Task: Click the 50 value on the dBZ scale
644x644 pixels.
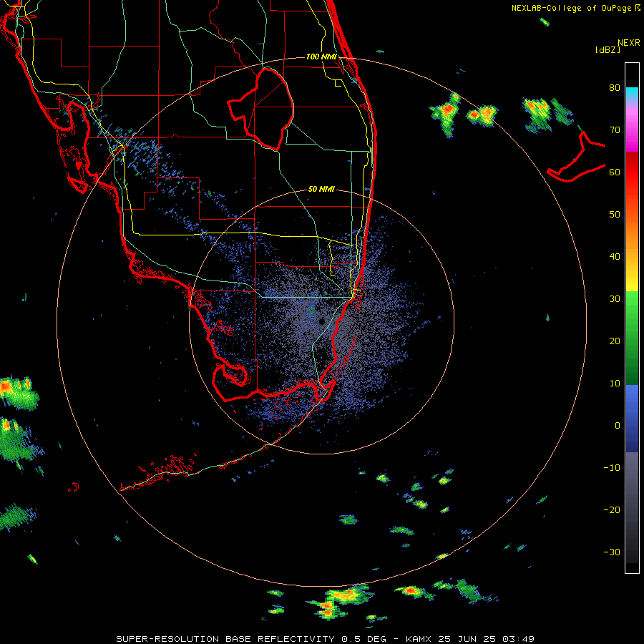Action: coord(615,215)
